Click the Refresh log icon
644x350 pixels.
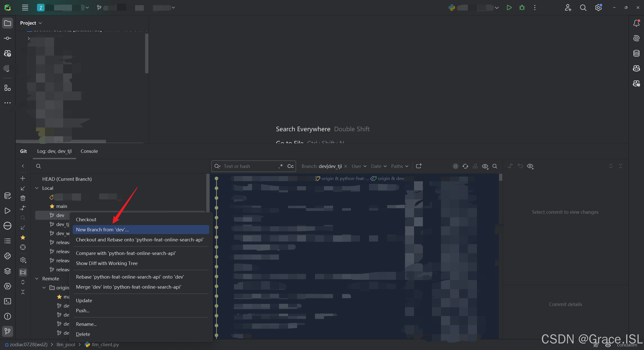pyautogui.click(x=465, y=166)
